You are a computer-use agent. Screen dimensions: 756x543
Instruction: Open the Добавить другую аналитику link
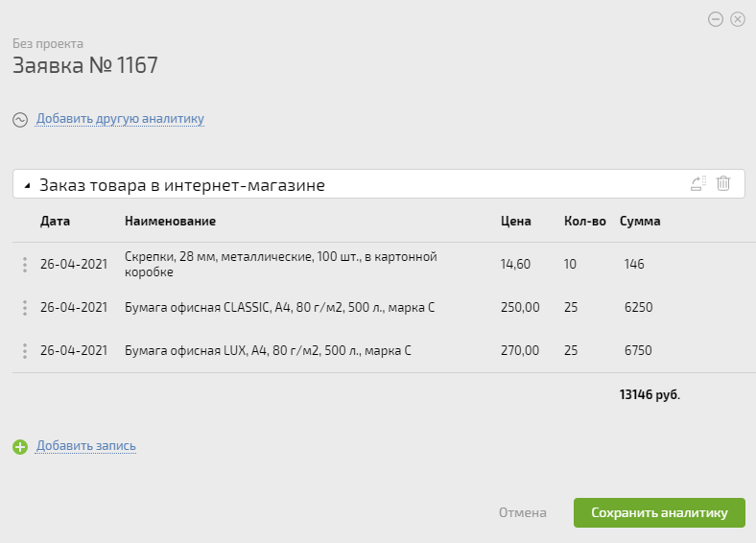tap(120, 118)
